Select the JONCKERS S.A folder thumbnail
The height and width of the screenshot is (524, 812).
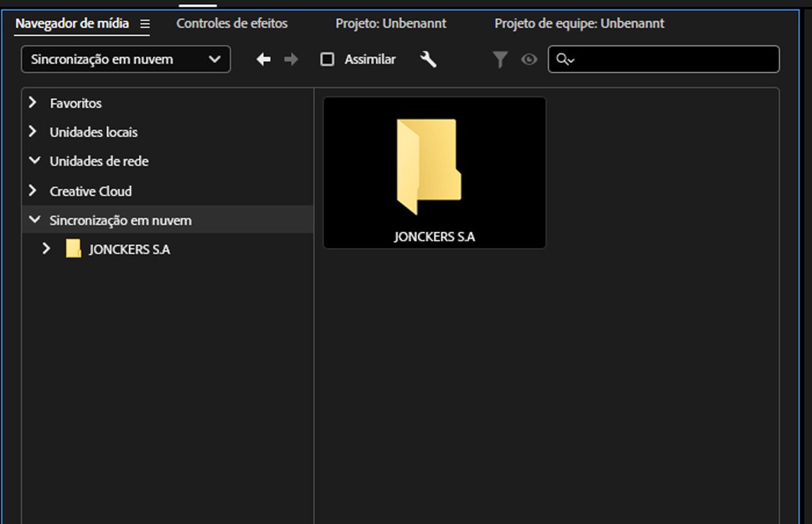click(x=434, y=172)
